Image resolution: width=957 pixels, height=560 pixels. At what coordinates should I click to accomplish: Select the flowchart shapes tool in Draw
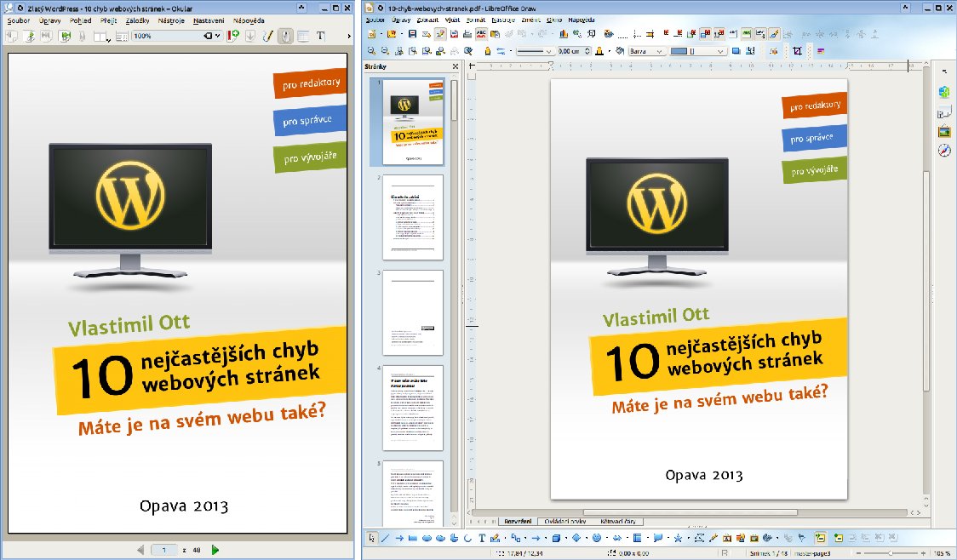tap(637, 538)
